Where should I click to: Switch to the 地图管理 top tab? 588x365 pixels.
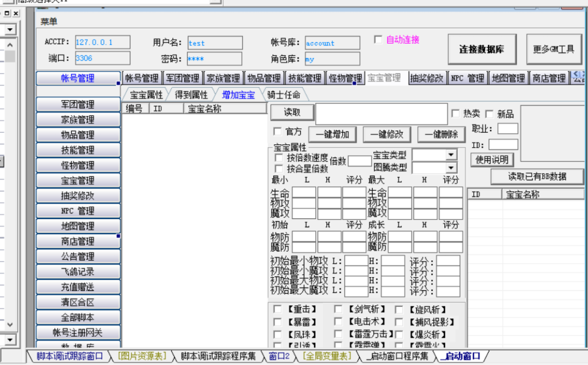508,78
